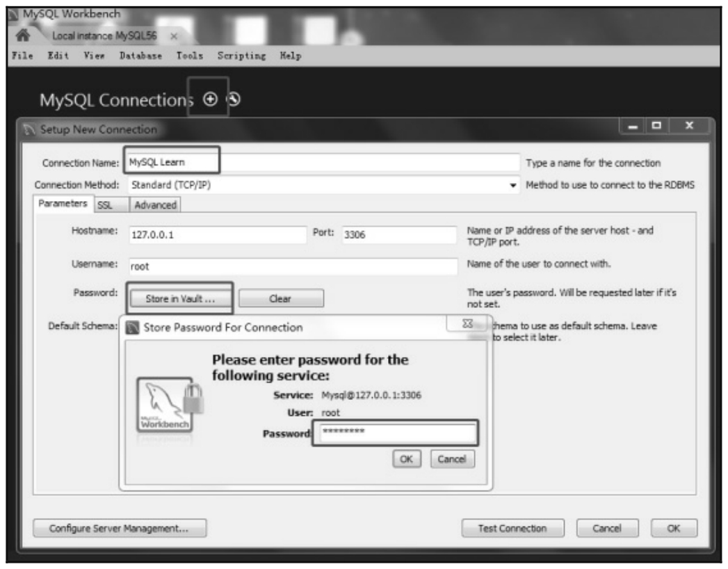This screenshot has width=728, height=569.
Task: Click the Store in Vault button
Action: click(180, 298)
